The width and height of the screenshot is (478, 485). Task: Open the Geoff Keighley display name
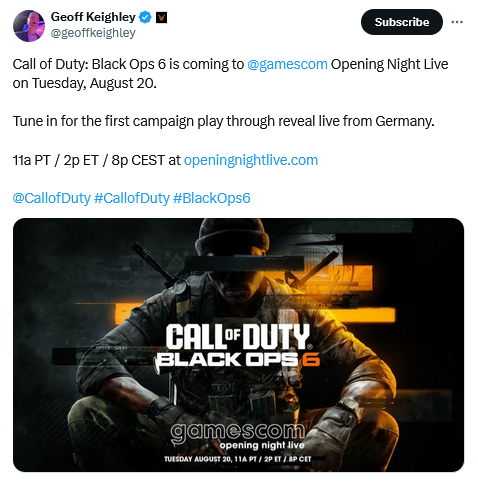(x=93, y=17)
